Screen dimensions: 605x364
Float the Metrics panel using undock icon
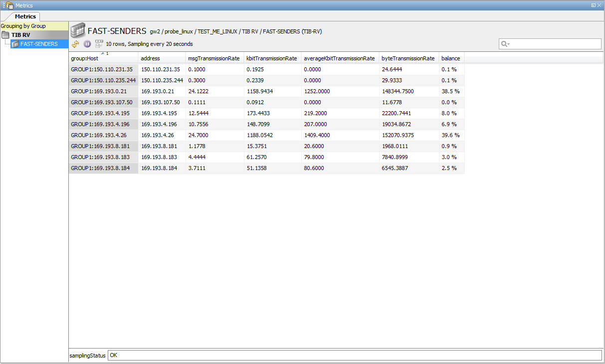[x=593, y=5]
